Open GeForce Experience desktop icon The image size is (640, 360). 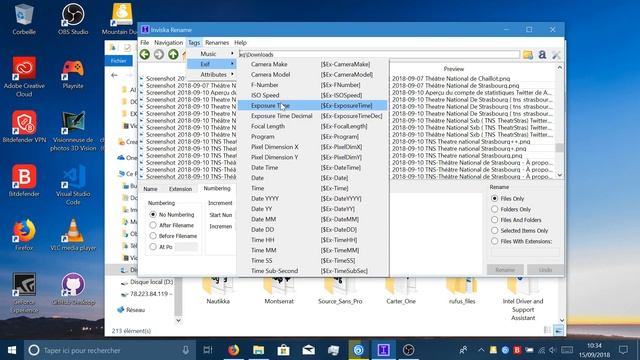[x=24, y=293]
